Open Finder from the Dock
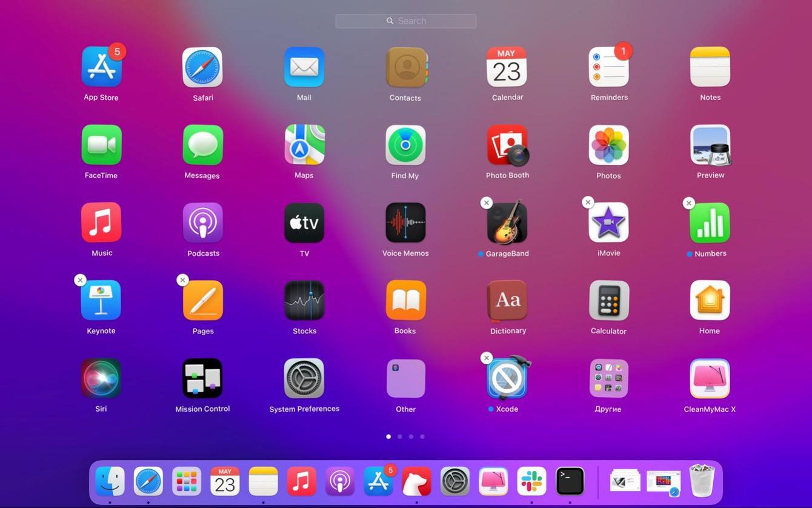This screenshot has height=508, width=812. [110, 481]
